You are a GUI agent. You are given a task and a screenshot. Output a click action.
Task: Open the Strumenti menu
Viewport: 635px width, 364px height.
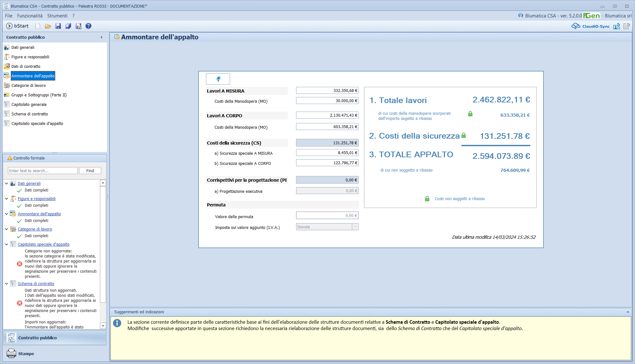tap(57, 16)
